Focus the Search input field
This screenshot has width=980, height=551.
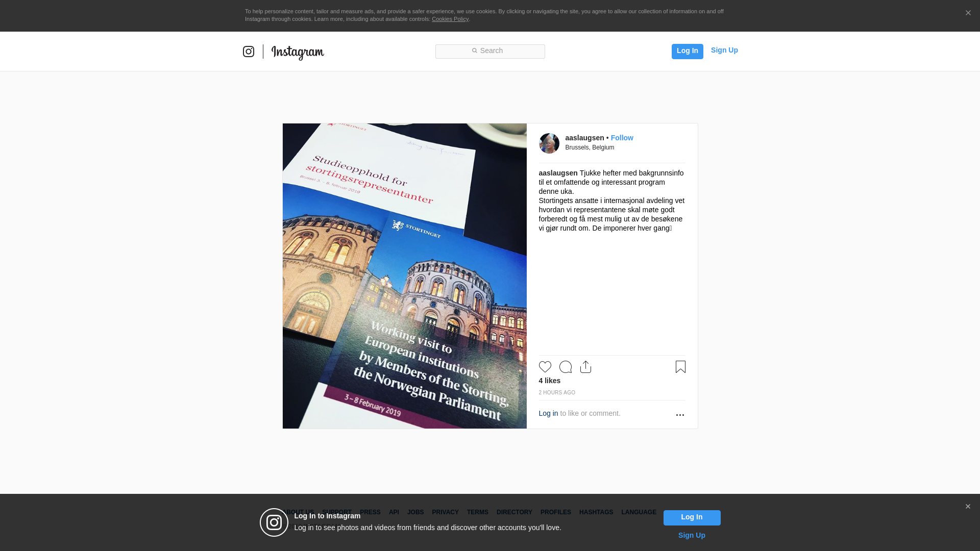point(490,51)
